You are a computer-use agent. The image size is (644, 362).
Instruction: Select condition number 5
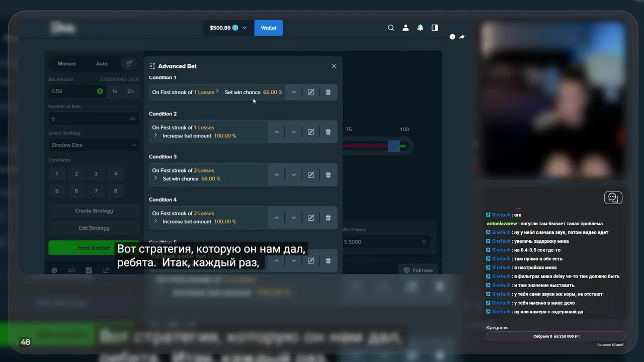tap(57, 191)
